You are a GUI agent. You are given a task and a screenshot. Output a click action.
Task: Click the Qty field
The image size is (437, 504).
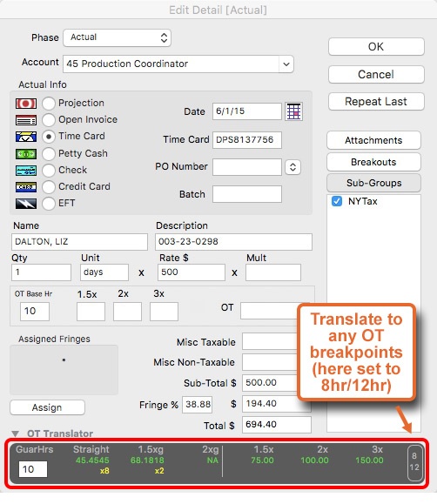pos(41,272)
